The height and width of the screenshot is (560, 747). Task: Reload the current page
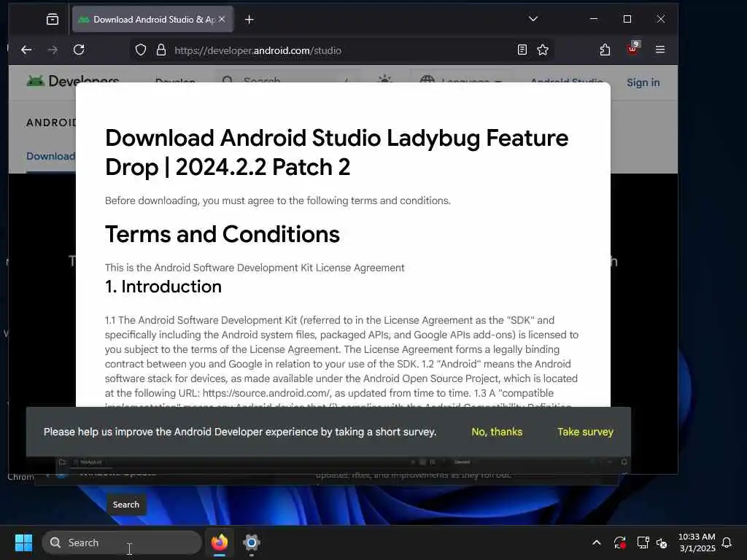79,50
